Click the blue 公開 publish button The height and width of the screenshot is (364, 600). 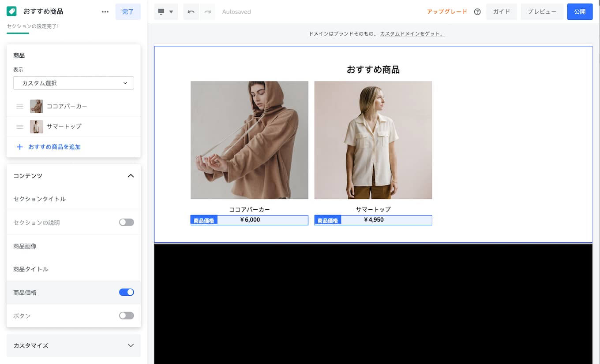tap(580, 11)
